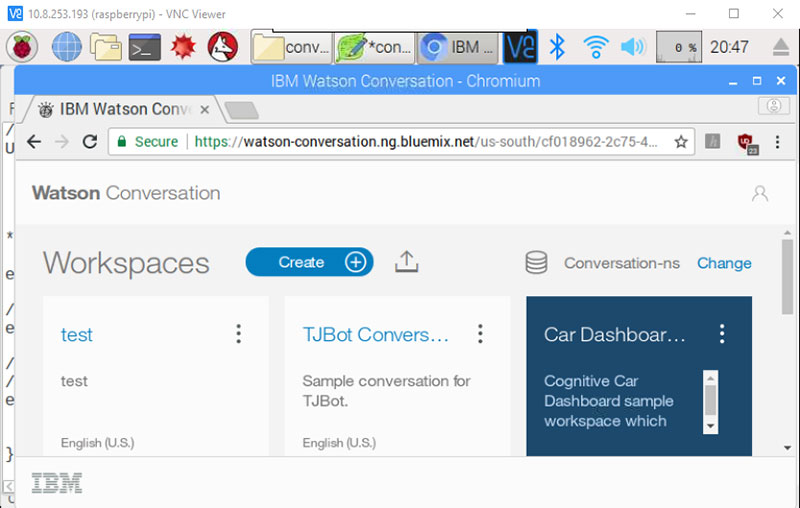Open the Raspberry Pi main menu
This screenshot has width=800, height=508.
[x=22, y=47]
